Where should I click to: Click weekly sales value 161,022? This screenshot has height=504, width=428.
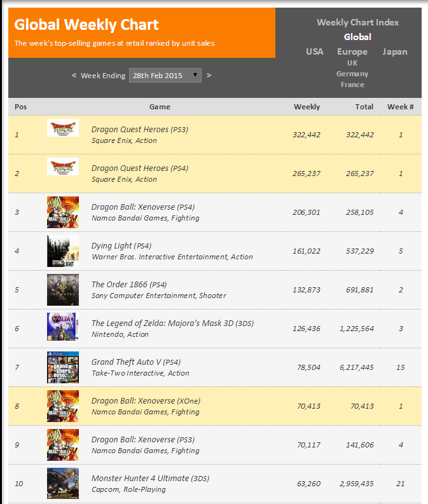pyautogui.click(x=306, y=251)
